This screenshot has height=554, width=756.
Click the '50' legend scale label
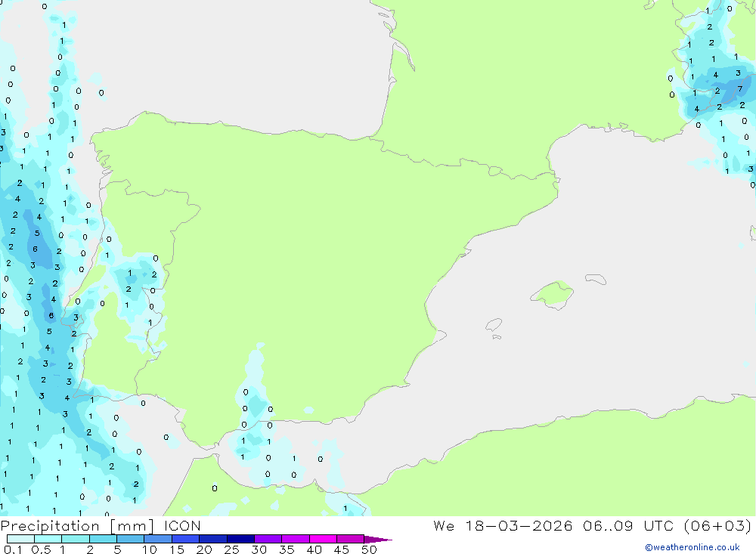tap(369, 549)
